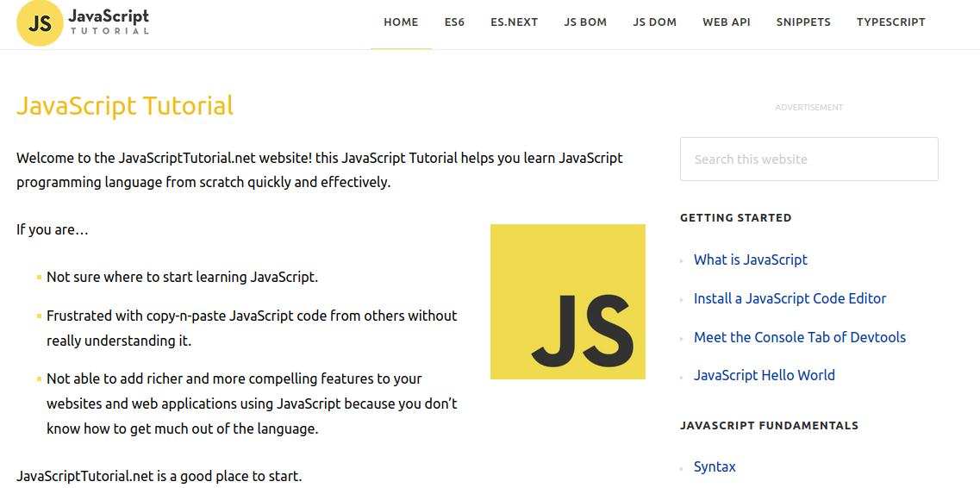Go to the ES6 section
Viewport: 980px width, 488px height.
[x=454, y=22]
